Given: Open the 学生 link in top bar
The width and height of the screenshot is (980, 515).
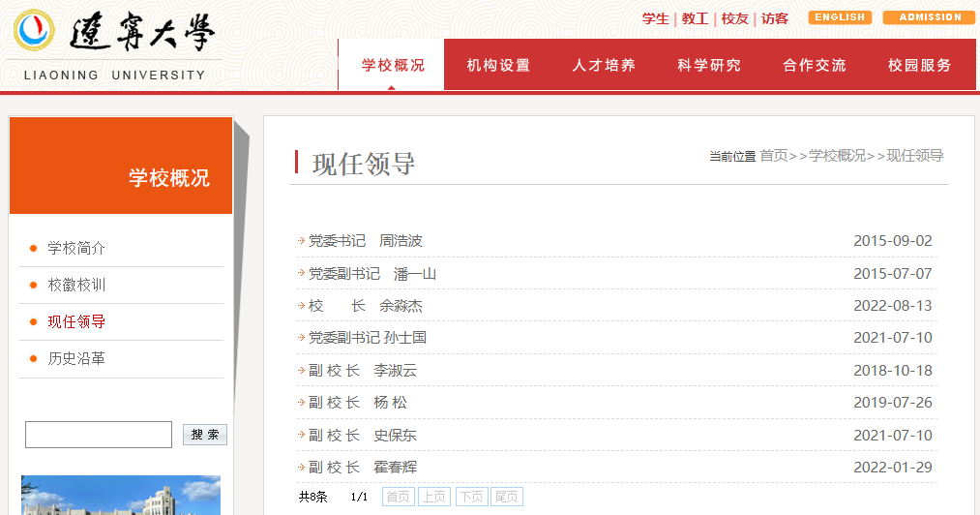Looking at the screenshot, I should pyautogui.click(x=656, y=18).
